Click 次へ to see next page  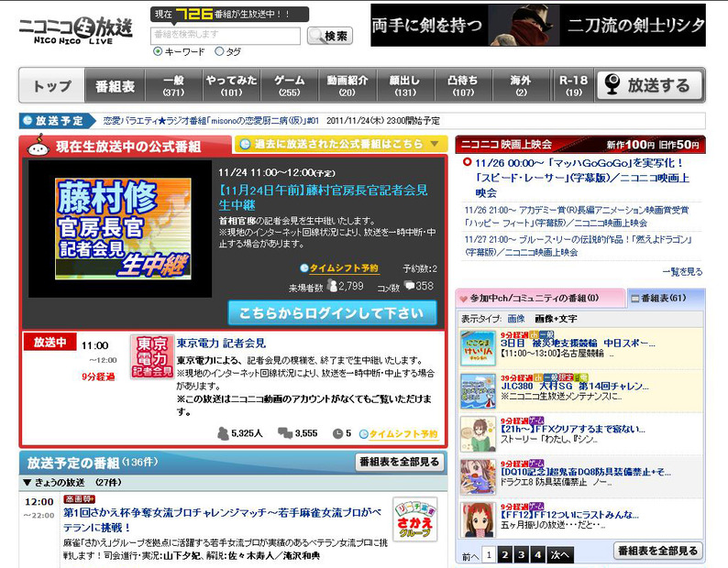(x=560, y=554)
